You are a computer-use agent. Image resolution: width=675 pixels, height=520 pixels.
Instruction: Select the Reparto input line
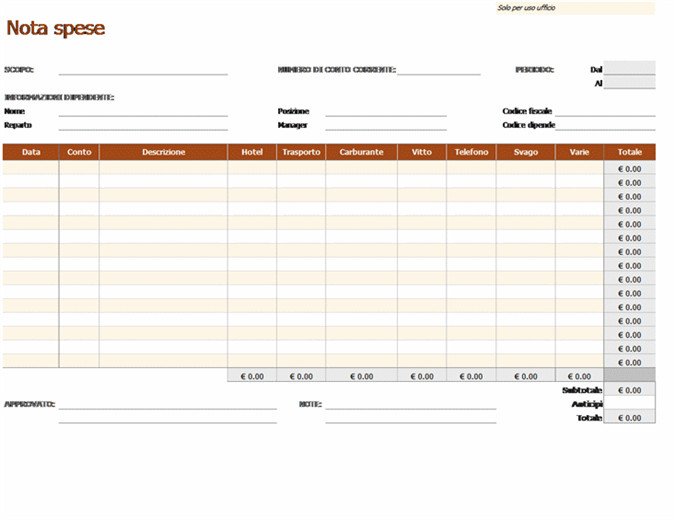click(143, 125)
